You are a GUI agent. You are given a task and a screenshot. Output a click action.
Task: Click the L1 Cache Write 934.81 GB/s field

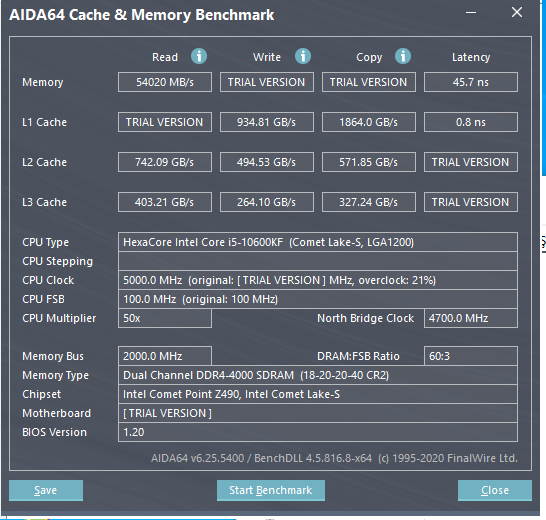tap(267, 122)
